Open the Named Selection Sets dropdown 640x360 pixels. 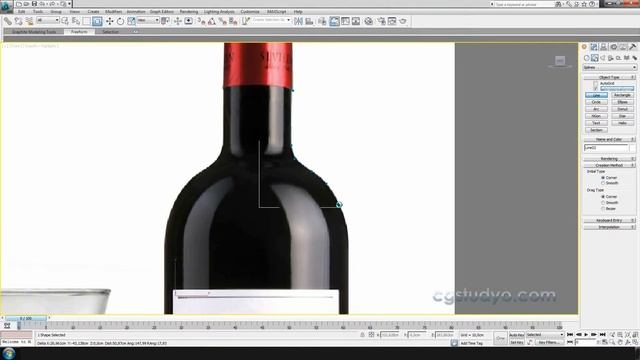pyautogui.click(x=271, y=20)
